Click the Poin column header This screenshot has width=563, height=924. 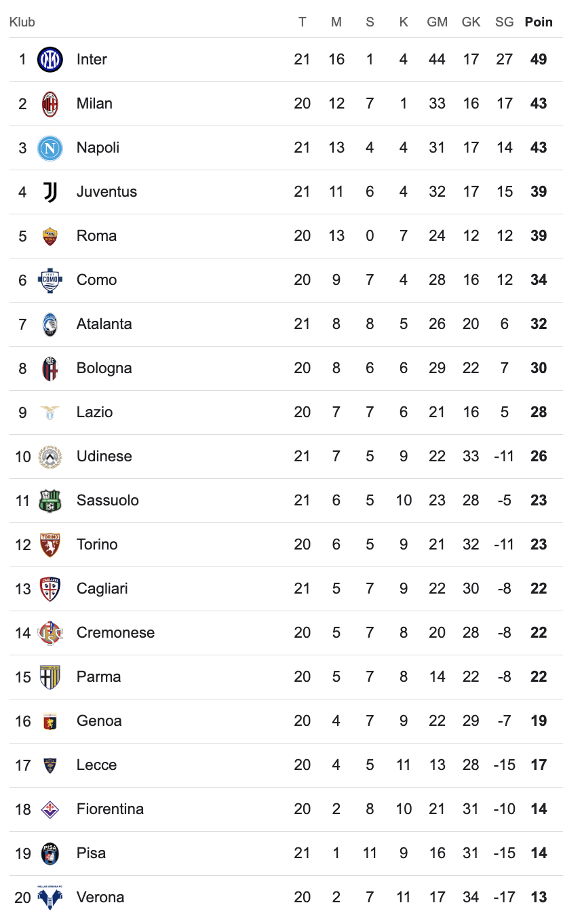[x=539, y=22]
